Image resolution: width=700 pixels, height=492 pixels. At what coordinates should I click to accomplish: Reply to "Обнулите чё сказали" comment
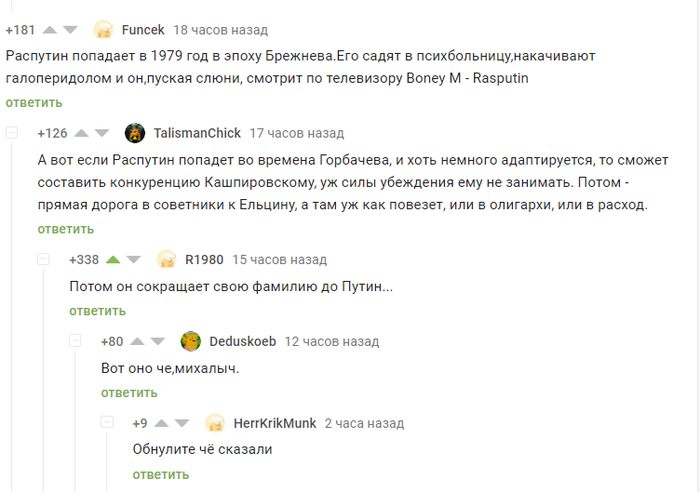pyautogui.click(x=161, y=474)
